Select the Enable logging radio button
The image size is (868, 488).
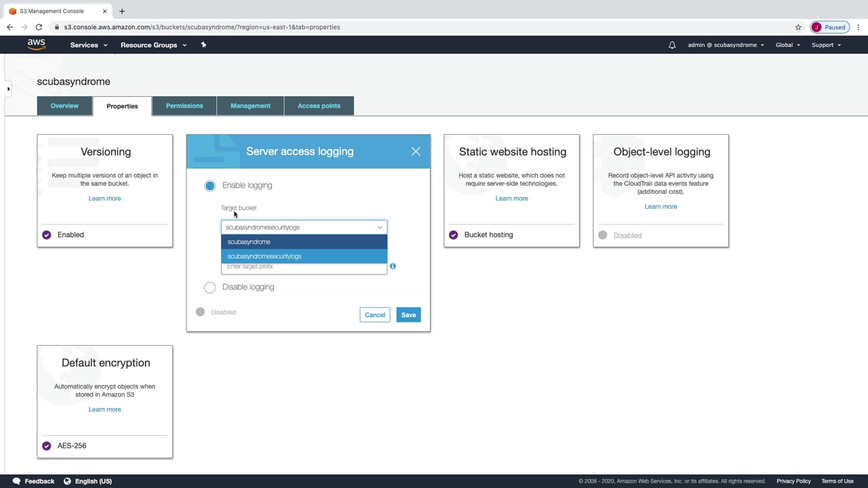[210, 186]
